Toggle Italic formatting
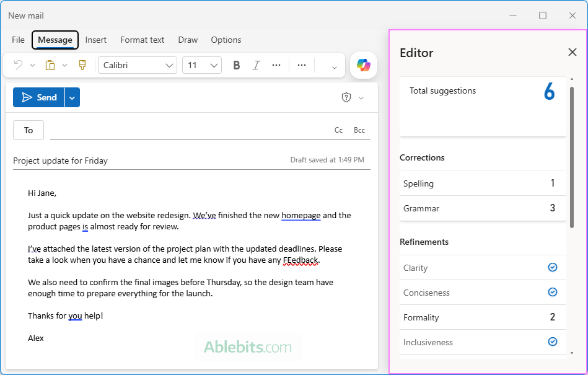The width and height of the screenshot is (588, 375). [x=256, y=65]
